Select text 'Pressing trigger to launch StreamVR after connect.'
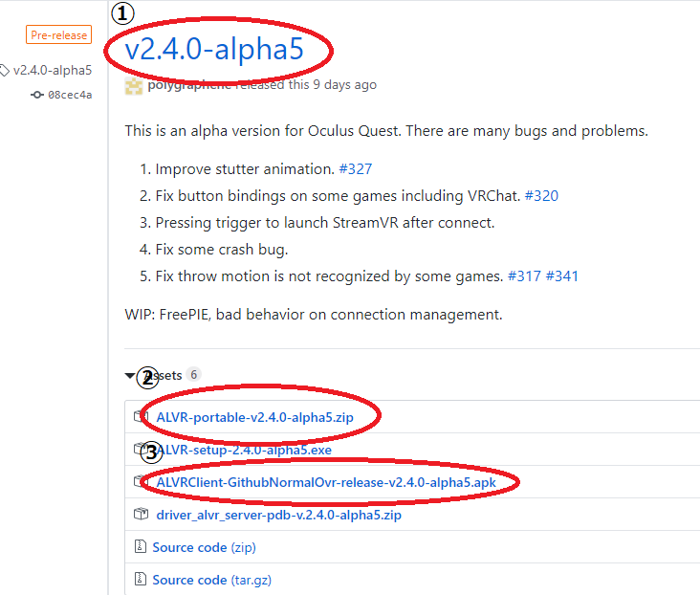Image resolution: width=700 pixels, height=595 pixels. tap(325, 223)
